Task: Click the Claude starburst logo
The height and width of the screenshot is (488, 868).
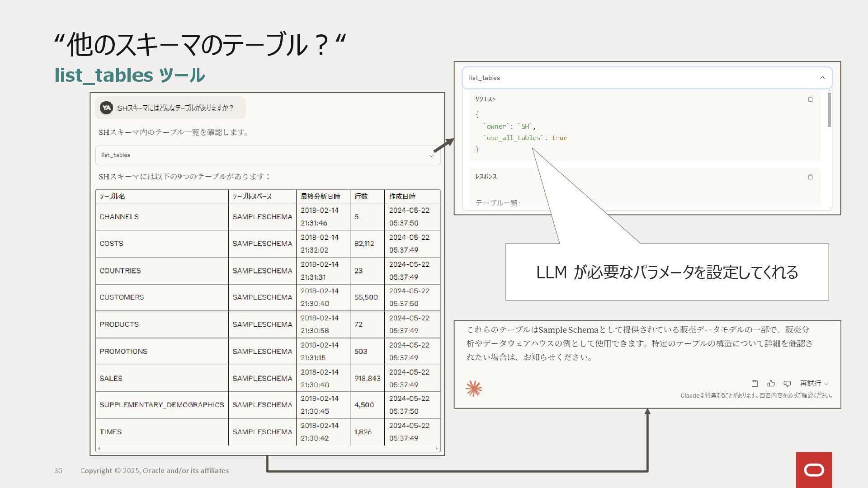Action: [474, 389]
